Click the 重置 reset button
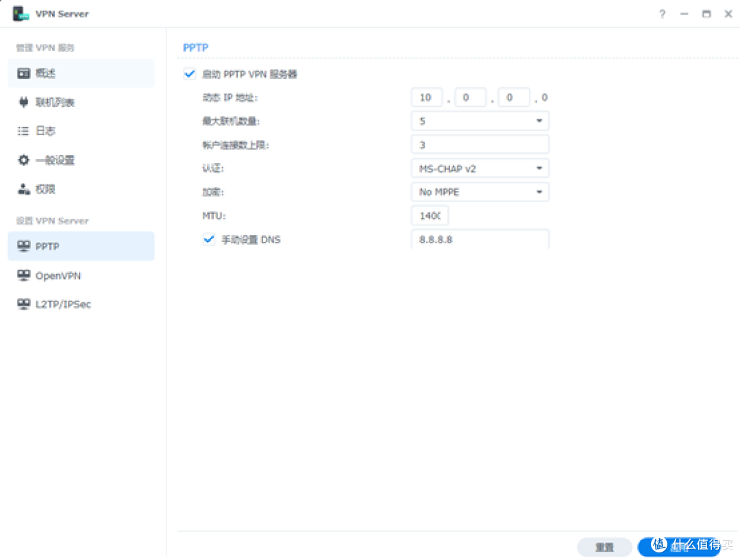Viewport: 740px width, 560px height. point(604,547)
